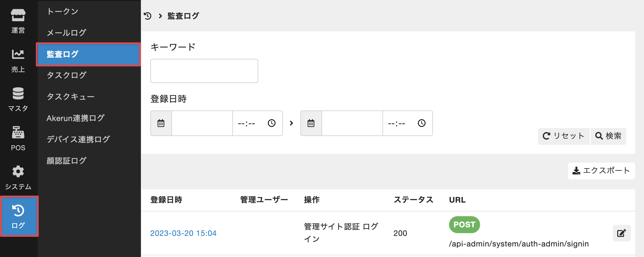This screenshot has width=644, height=257.
Task: Open the POS register section
Action: (18, 138)
